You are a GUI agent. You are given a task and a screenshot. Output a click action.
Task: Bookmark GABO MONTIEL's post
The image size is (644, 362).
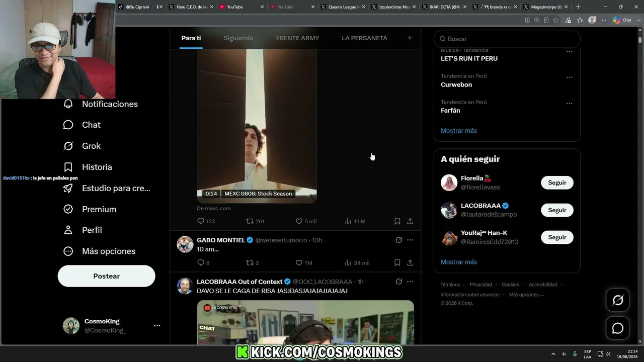397,262
